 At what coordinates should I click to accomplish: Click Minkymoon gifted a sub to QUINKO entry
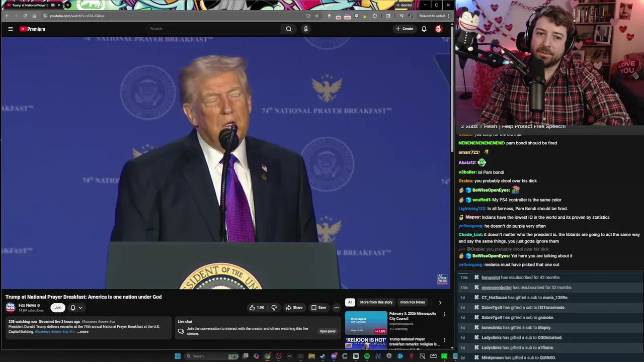point(518,358)
